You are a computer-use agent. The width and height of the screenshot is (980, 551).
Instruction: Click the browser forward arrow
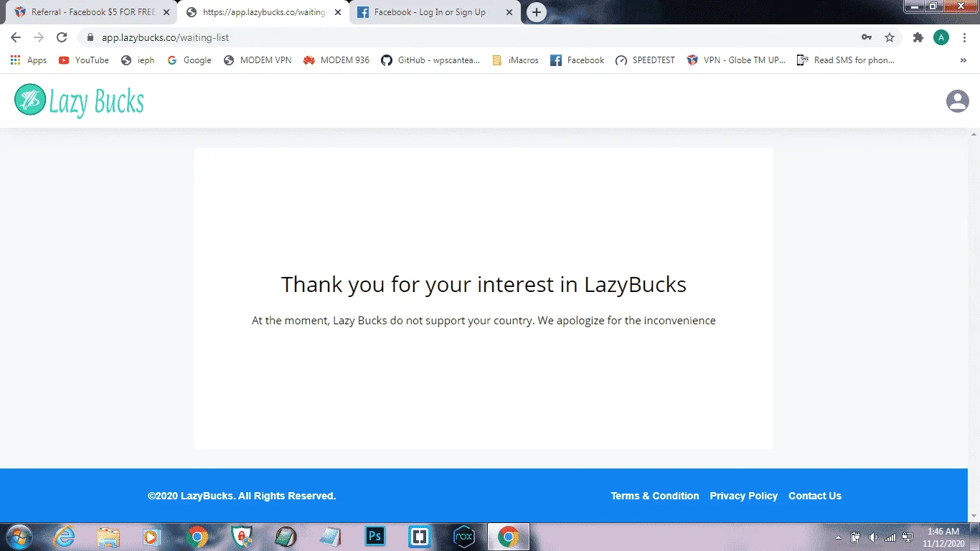click(39, 37)
